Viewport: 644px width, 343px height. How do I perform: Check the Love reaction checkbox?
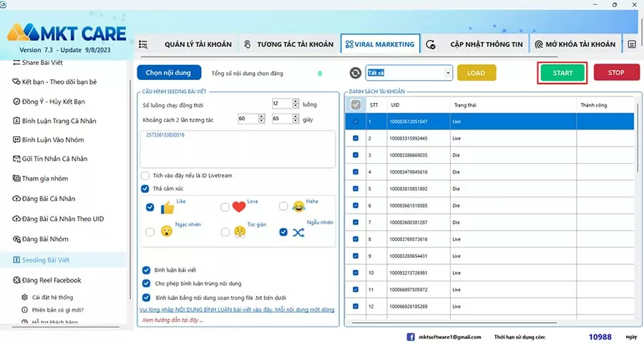225,207
